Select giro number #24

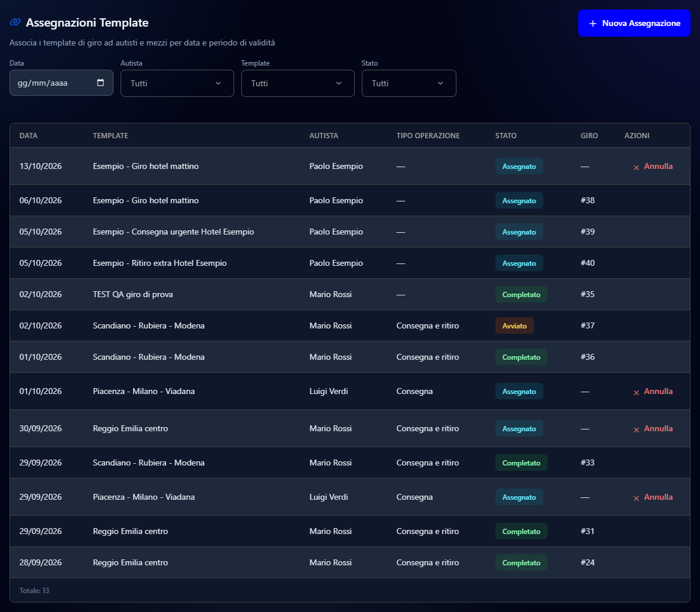[x=588, y=562]
